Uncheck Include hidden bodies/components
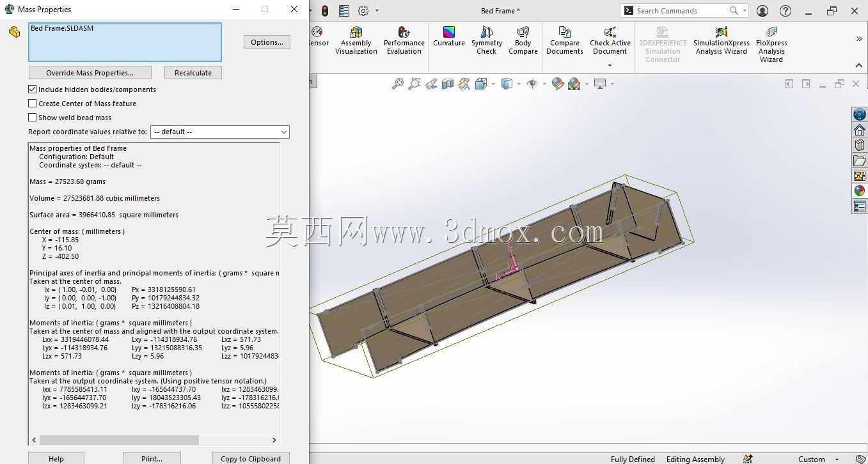This screenshot has height=464, width=868. pyautogui.click(x=33, y=89)
